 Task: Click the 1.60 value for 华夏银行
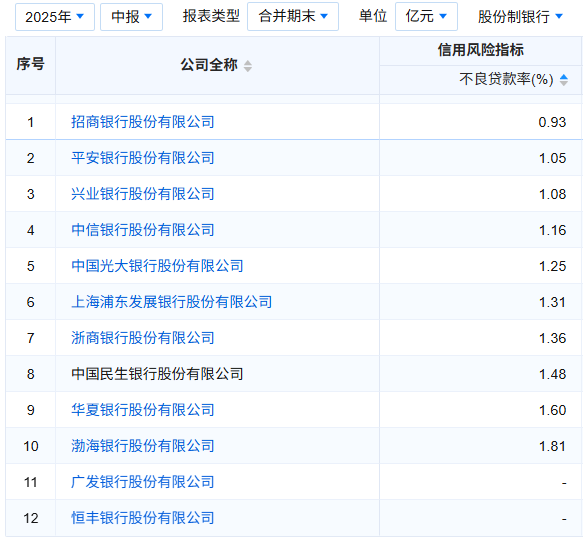coord(553,410)
